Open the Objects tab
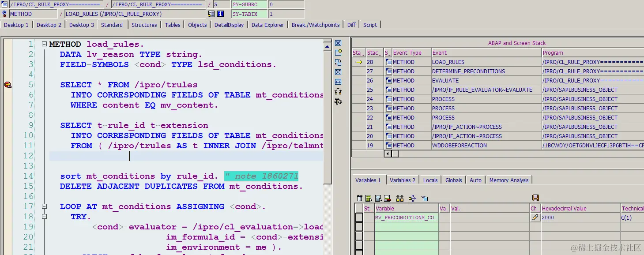 pyautogui.click(x=197, y=25)
